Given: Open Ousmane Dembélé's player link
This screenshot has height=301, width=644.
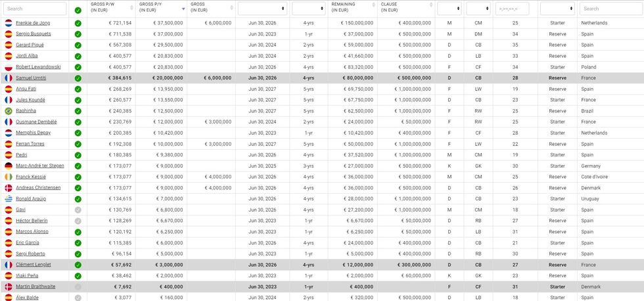Looking at the screenshot, I should (x=36, y=122).
